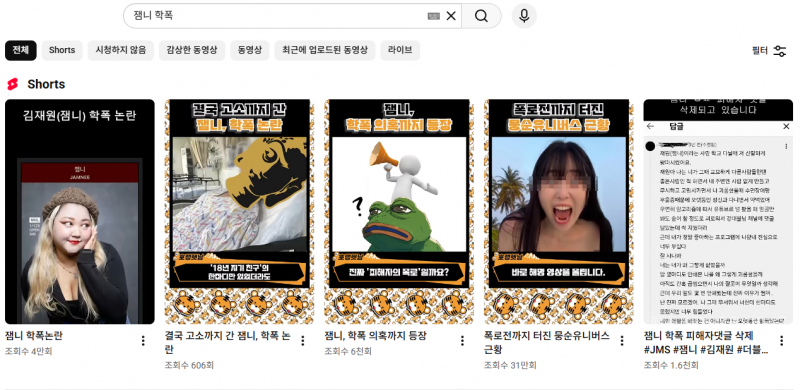Click the 필터 text label
The width and height of the screenshot is (800, 390).
point(760,51)
